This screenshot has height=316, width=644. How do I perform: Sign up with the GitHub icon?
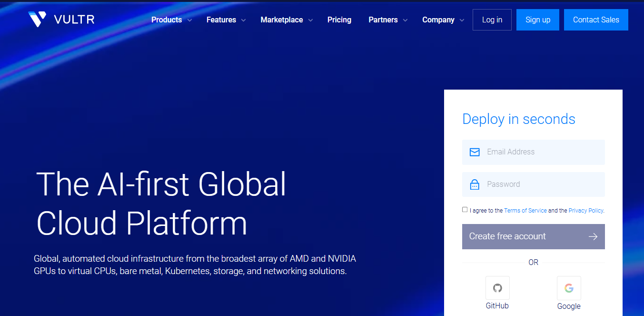pos(497,288)
